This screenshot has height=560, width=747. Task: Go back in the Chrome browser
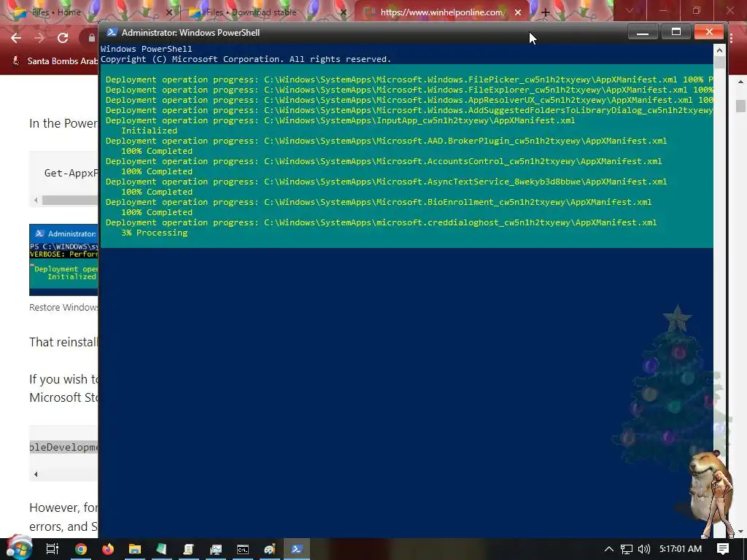tap(16, 38)
